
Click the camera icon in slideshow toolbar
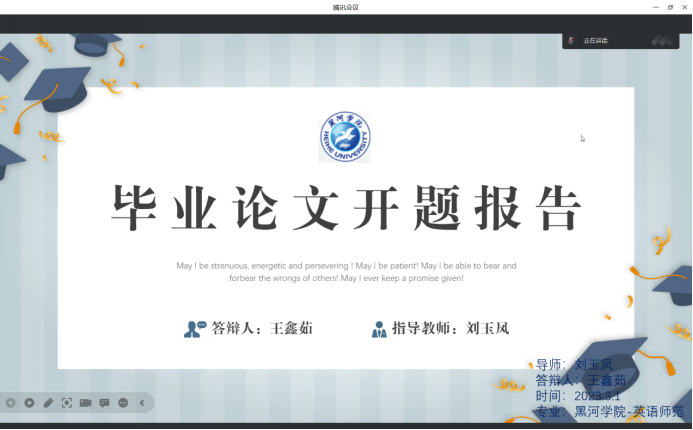click(85, 403)
